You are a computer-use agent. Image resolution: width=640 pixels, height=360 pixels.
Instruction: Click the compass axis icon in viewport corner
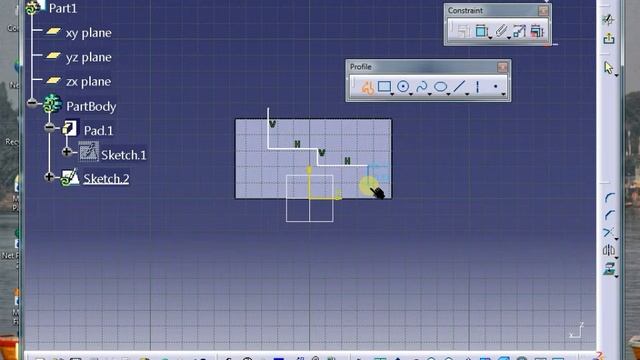point(576,331)
